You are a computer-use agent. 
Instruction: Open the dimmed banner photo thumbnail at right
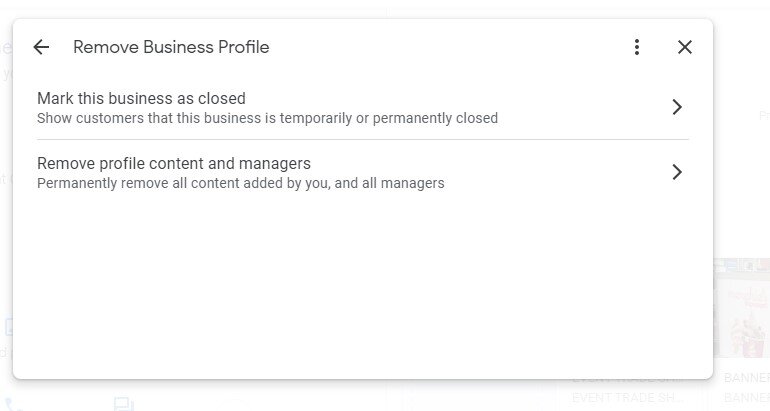click(x=742, y=308)
